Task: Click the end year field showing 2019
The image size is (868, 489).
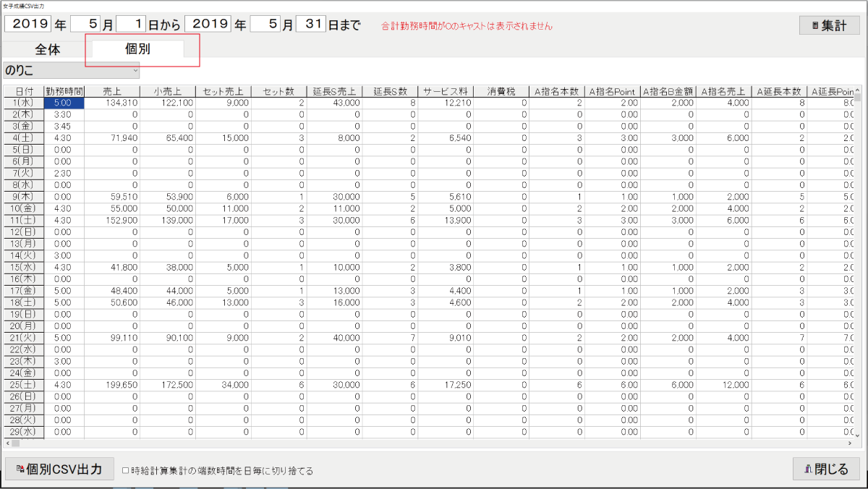Action: (208, 25)
